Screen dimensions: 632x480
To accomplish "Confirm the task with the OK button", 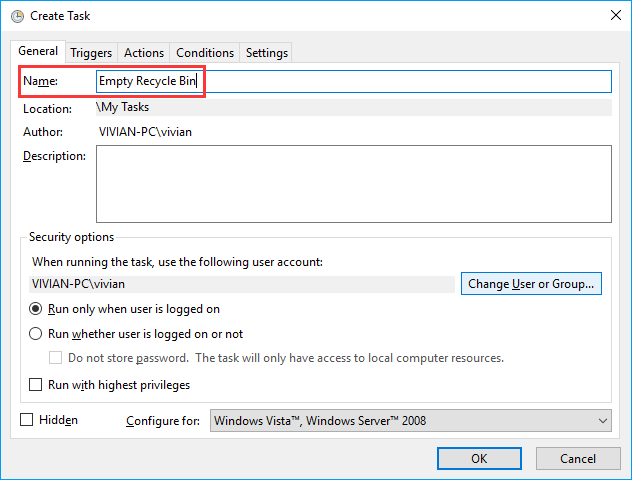I will point(479,459).
